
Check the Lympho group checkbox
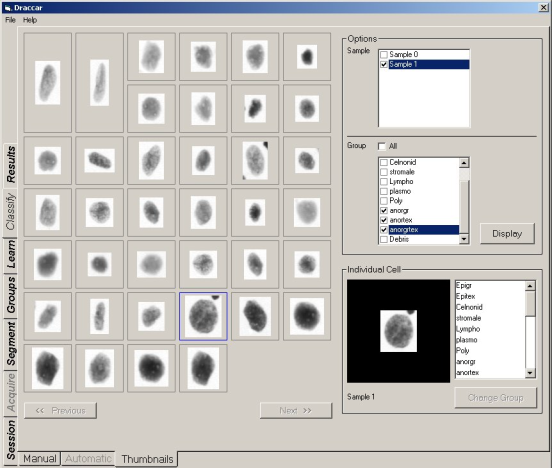(384, 182)
